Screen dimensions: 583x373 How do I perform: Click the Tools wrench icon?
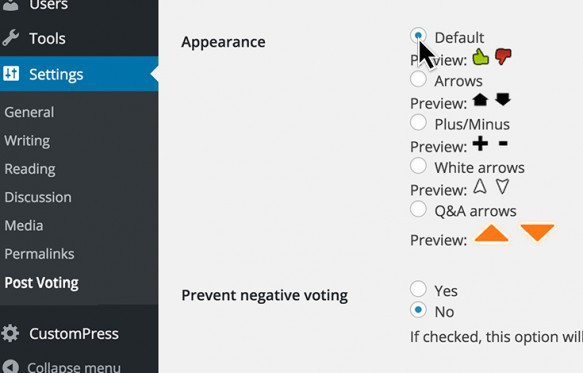tap(10, 38)
